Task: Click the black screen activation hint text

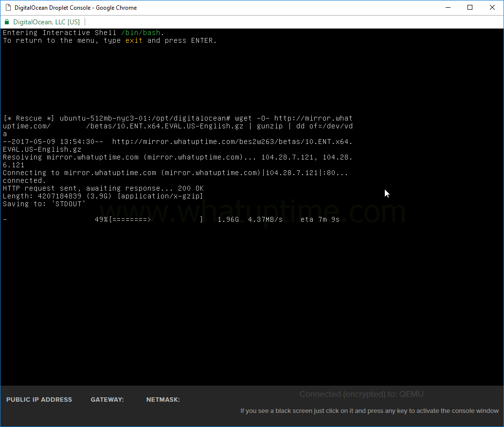Action: [x=370, y=411]
